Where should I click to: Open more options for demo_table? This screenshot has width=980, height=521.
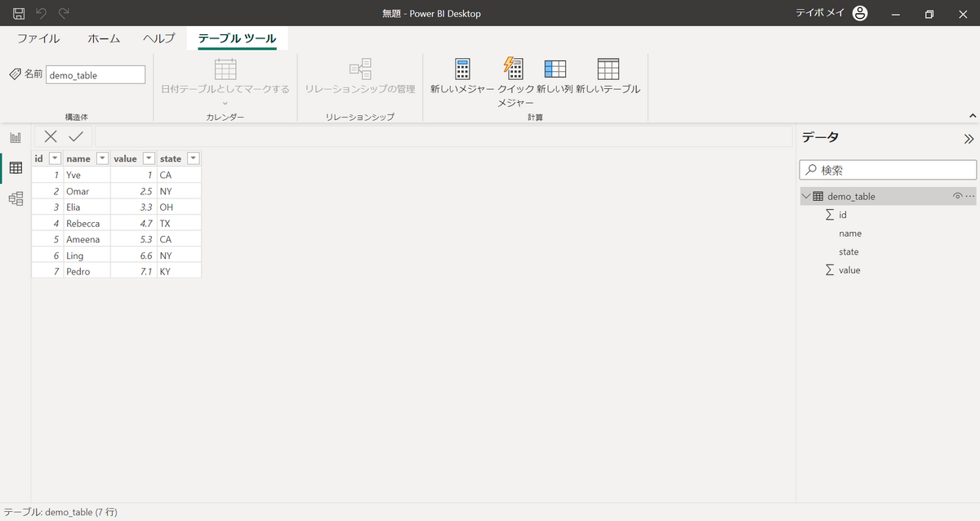970,196
